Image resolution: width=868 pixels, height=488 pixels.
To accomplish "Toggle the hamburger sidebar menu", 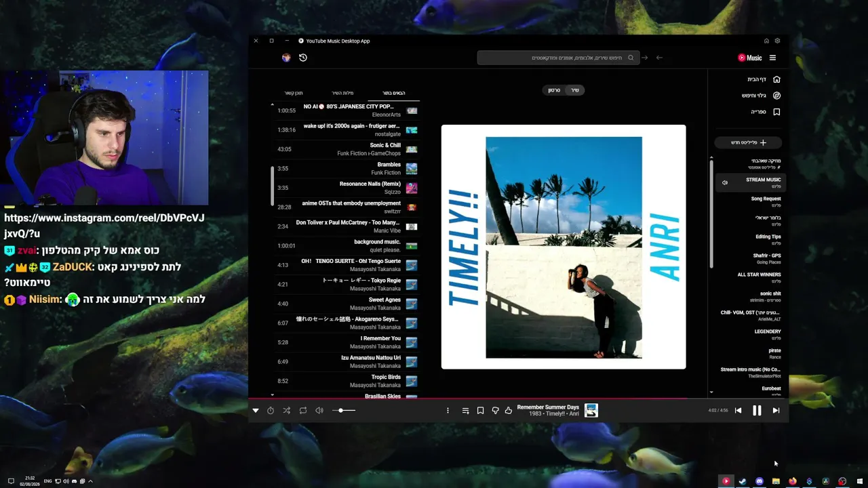I will click(772, 58).
